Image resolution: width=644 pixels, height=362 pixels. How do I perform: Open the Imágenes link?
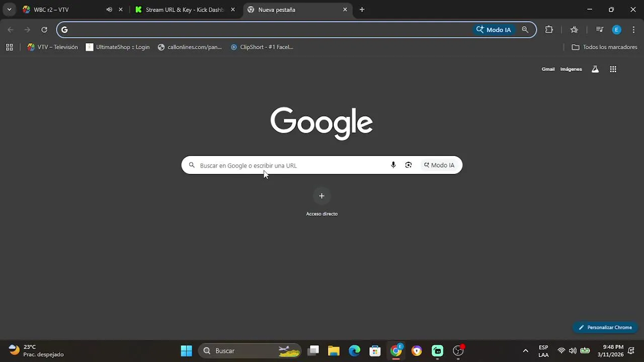coord(571,69)
